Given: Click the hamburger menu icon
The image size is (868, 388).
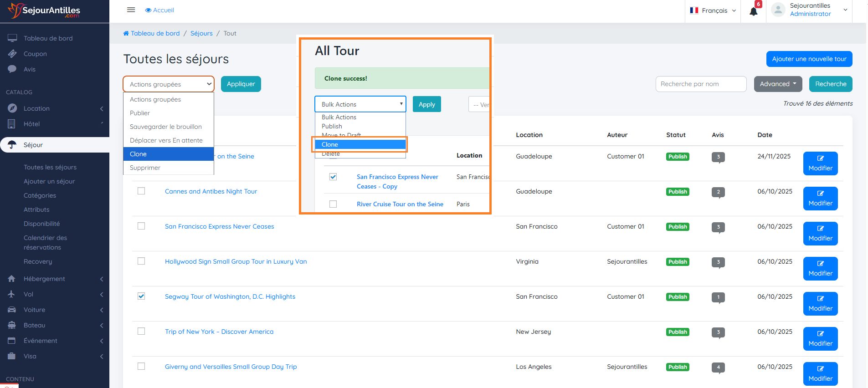Looking at the screenshot, I should (x=131, y=10).
